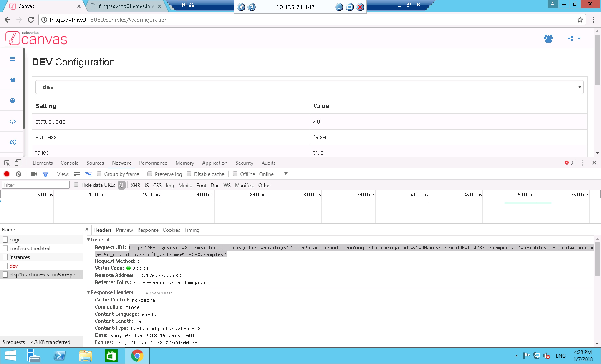Switch to large request rows view icon
Screen dimensions: 601x364
[77, 174]
